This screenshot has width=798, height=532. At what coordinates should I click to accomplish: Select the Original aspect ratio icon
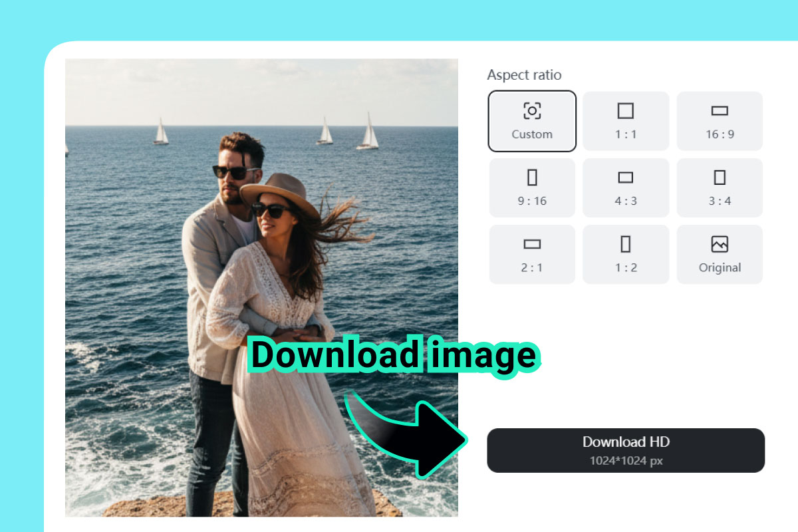pos(719,243)
